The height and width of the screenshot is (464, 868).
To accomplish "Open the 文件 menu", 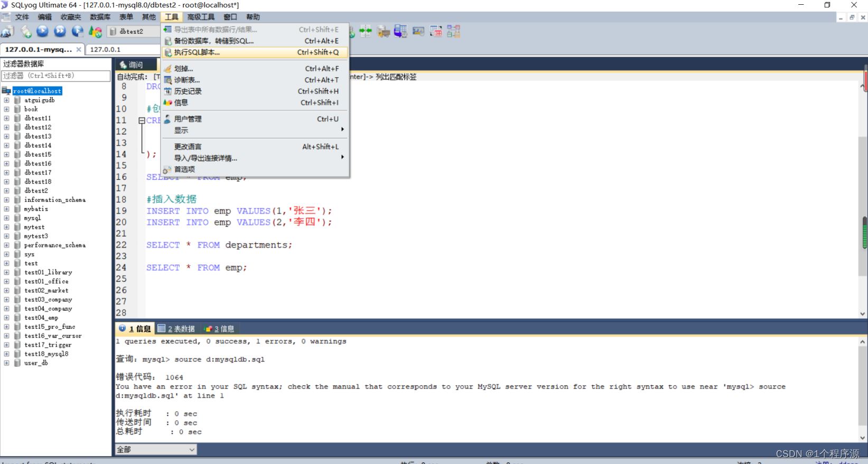I will (22, 17).
